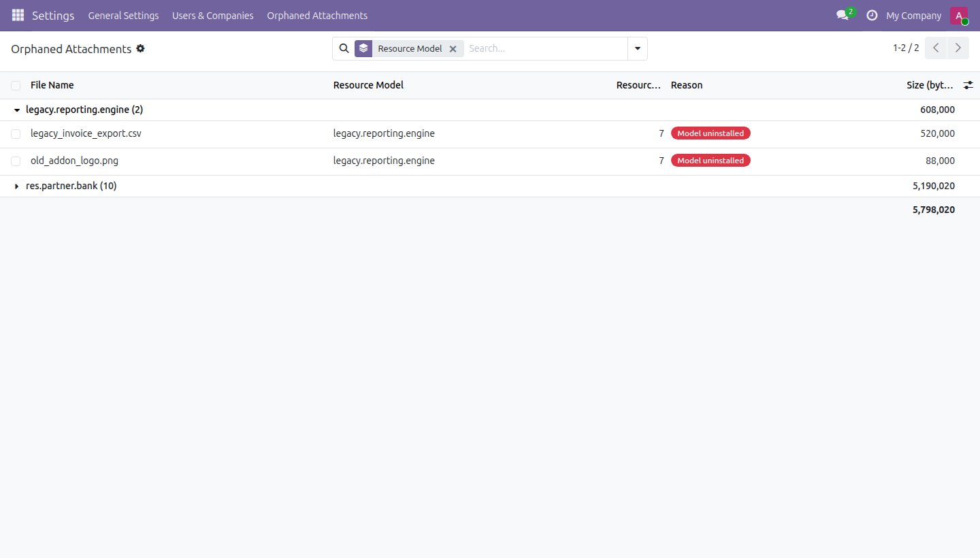Screen dimensions: 980x558
Task: Open the activities clock icon
Action: coord(872,15)
